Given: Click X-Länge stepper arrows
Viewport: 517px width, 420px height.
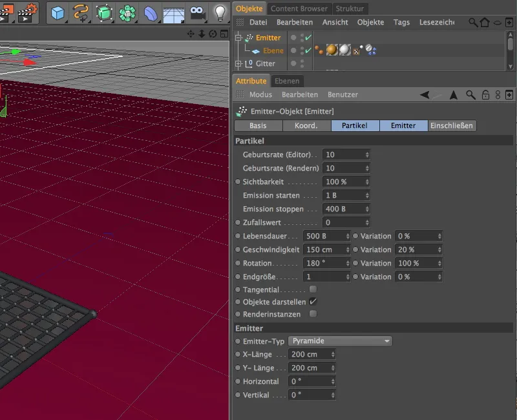Looking at the screenshot, I should click(333, 354).
